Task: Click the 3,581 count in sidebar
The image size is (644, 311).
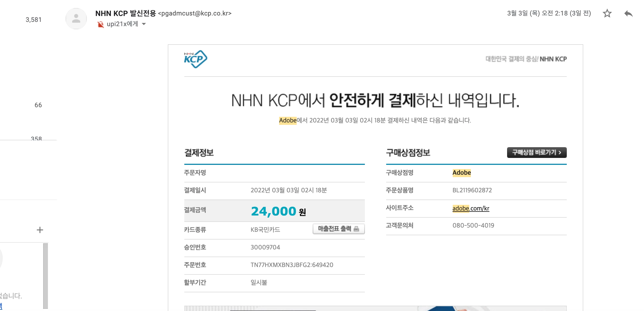Action: click(x=34, y=20)
